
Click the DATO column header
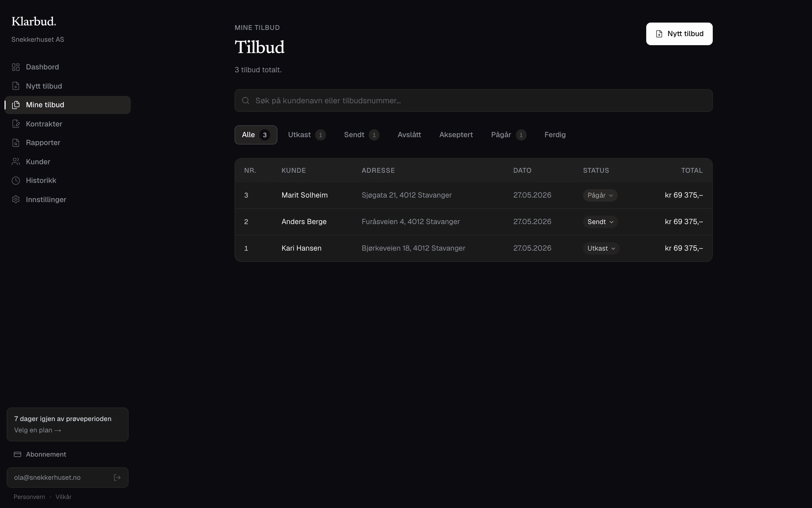point(522,170)
